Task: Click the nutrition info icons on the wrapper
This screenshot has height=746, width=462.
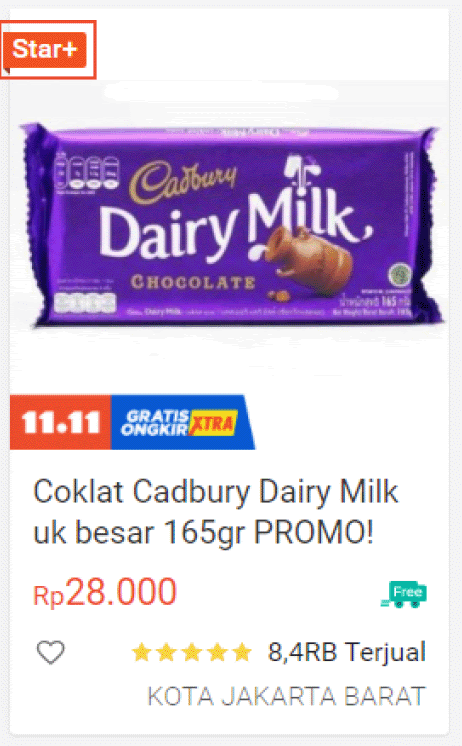Action: click(87, 172)
